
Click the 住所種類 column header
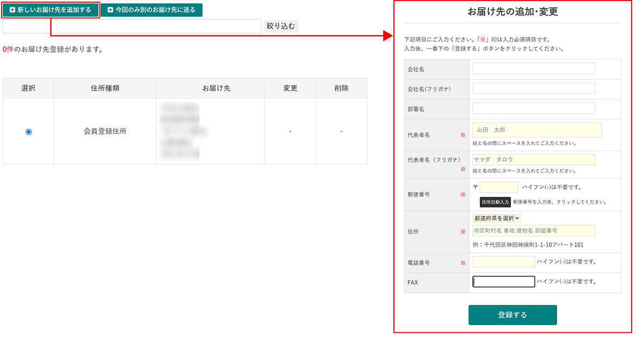click(x=105, y=88)
